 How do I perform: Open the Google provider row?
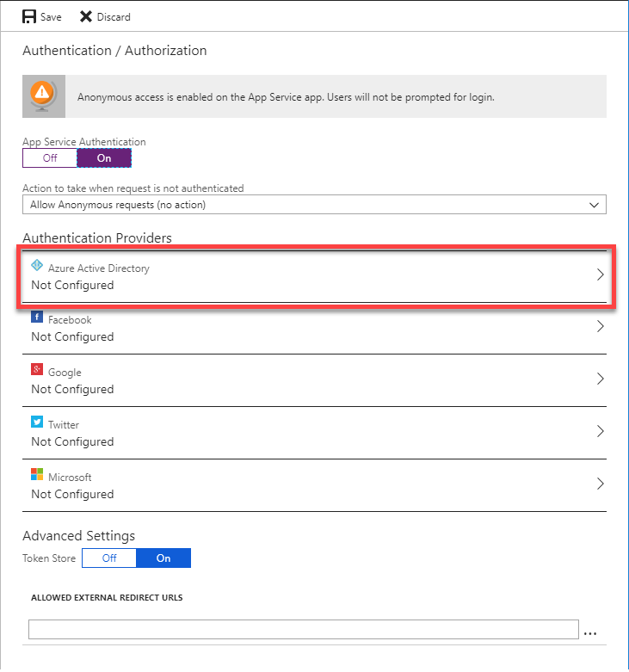[314, 380]
